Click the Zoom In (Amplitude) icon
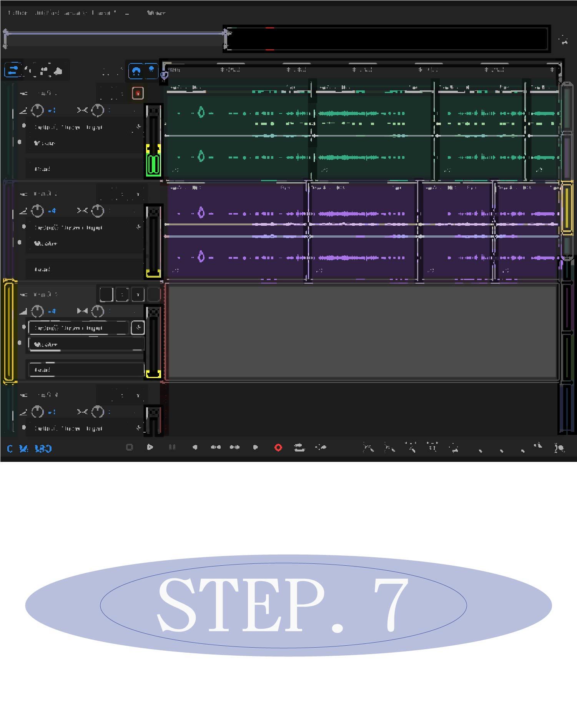 coord(369,448)
